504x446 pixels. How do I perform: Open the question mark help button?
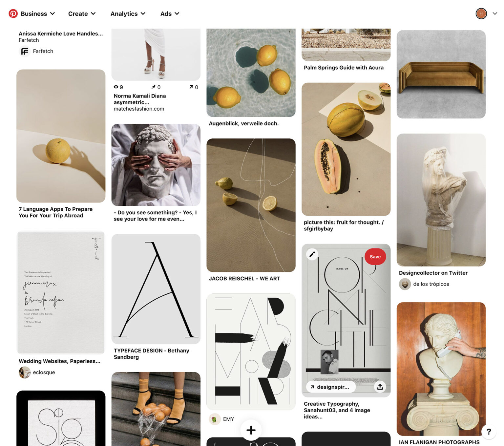(489, 432)
